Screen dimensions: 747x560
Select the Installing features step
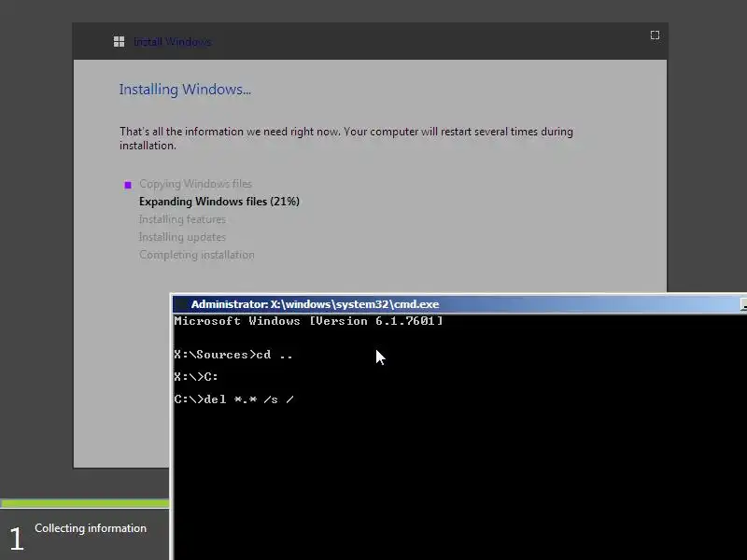tap(182, 219)
